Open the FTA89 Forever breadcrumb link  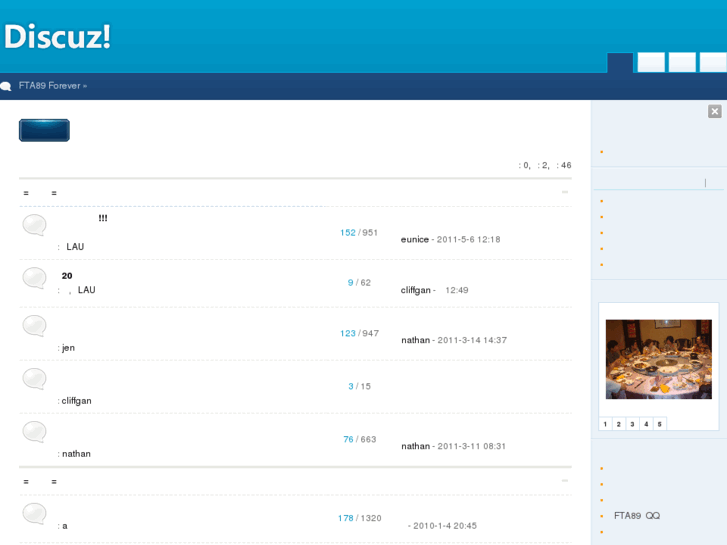pyautogui.click(x=49, y=86)
